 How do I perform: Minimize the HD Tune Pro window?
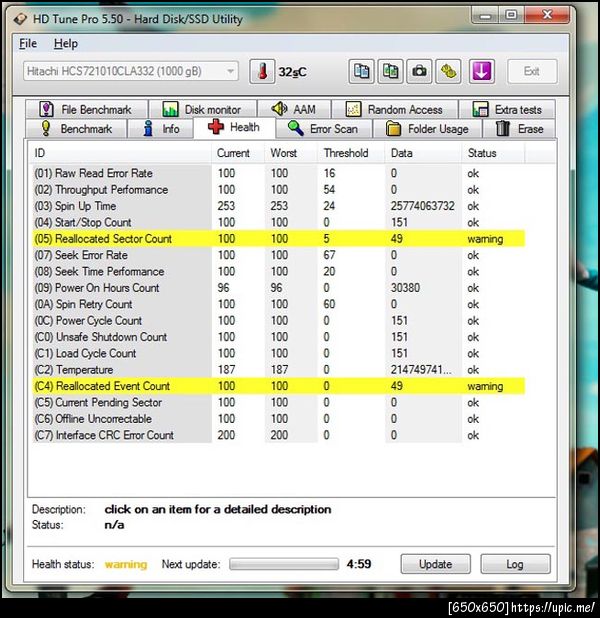point(485,16)
